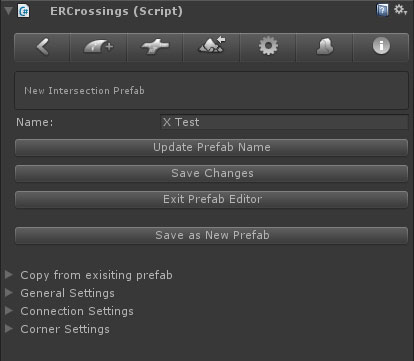
Task: Open the component gear context menu
Action: point(400,10)
